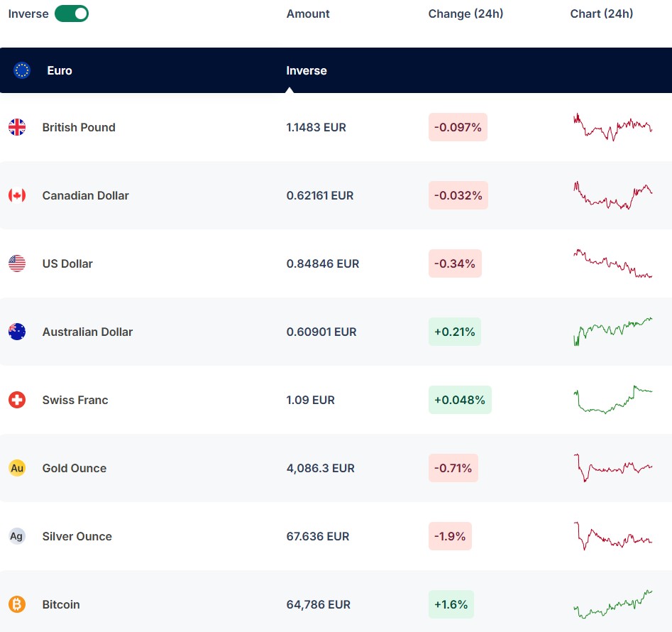Open the US Dollar 24h chart
The image size is (672, 632).
click(x=612, y=263)
